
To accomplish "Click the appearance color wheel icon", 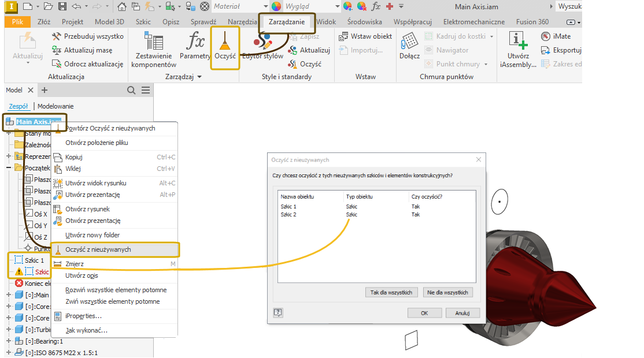I will (x=276, y=6).
